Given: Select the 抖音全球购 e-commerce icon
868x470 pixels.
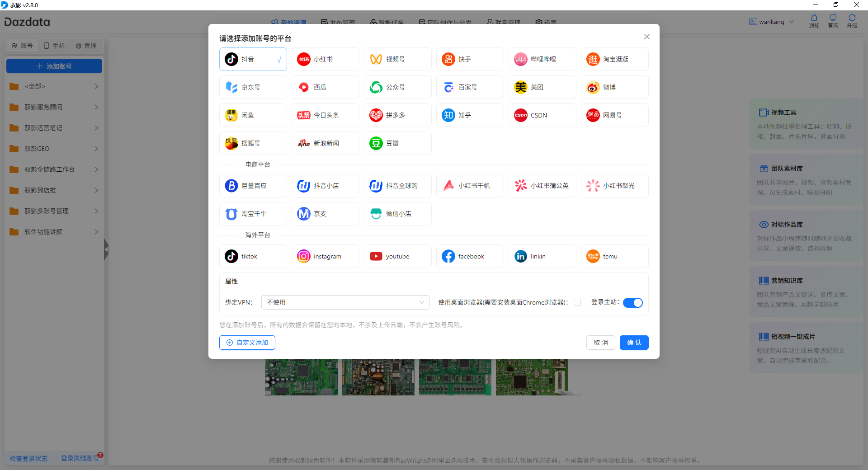Looking at the screenshot, I should (376, 186).
